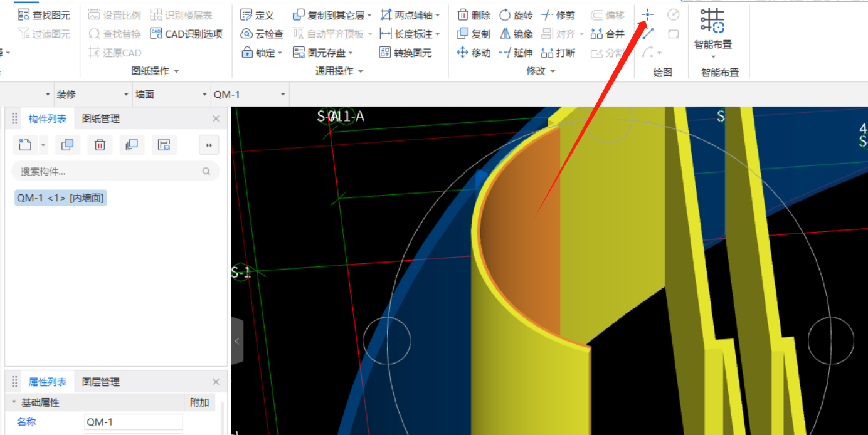Switch to 图纸管理 tab
Viewport: 868px width, 435px height.
pyautogui.click(x=101, y=118)
